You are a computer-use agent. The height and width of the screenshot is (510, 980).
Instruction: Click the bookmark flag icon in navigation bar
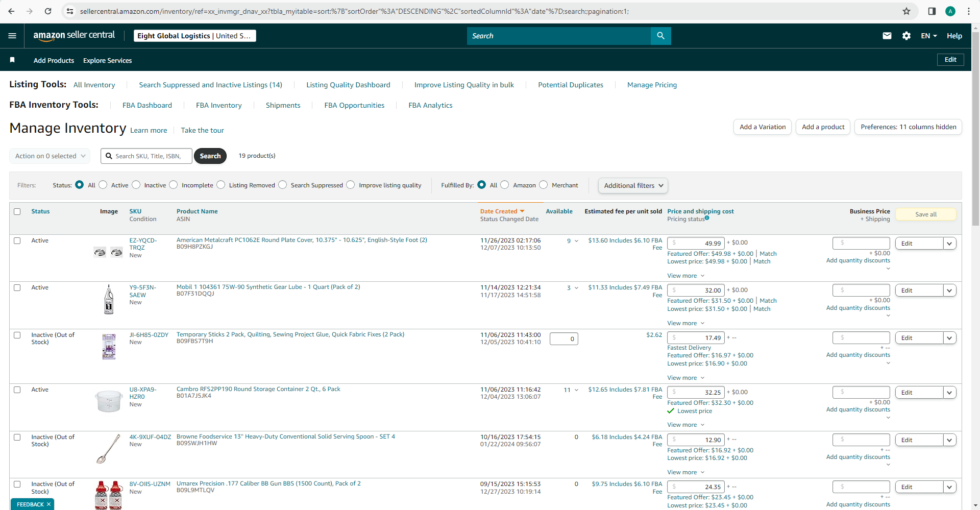(12, 60)
